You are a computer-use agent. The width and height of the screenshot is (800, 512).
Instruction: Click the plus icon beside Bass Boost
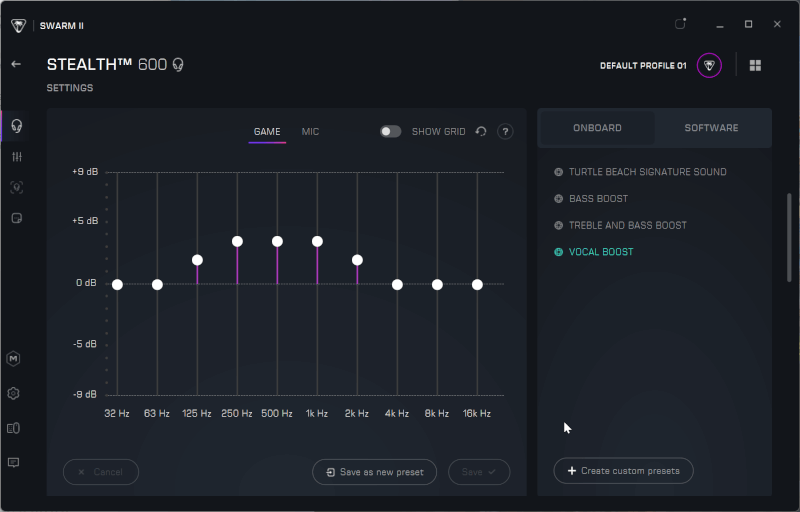559,198
